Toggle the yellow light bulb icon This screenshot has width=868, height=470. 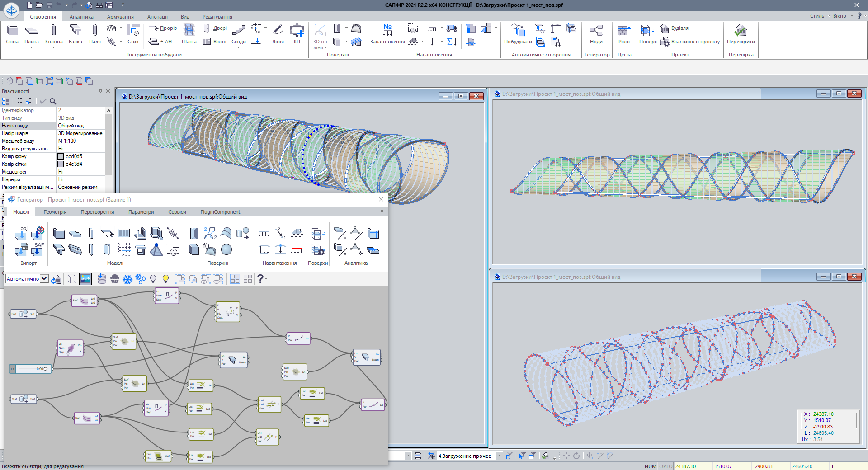click(x=165, y=279)
